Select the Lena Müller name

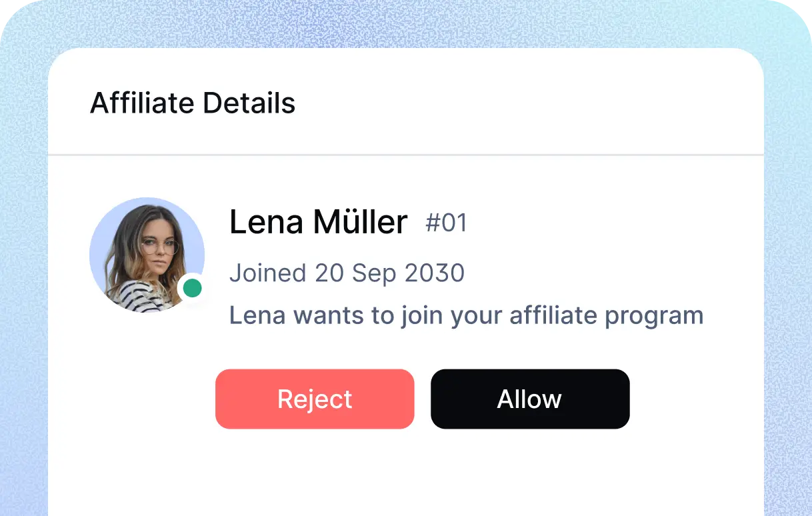coord(318,222)
